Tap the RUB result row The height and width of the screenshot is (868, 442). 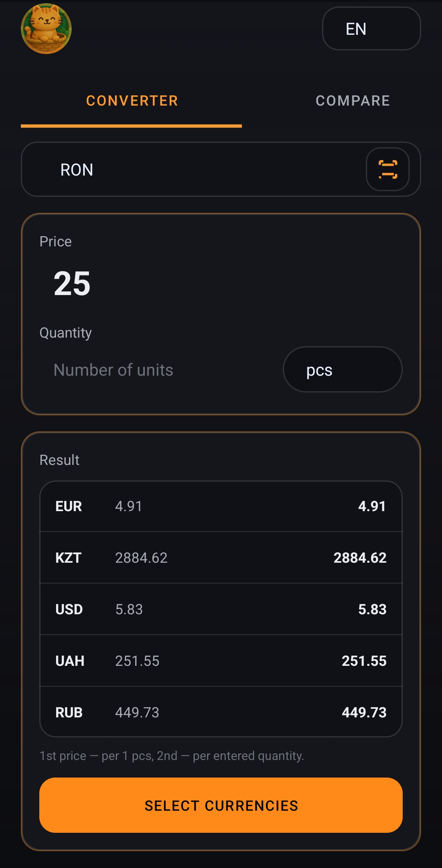[x=221, y=712]
